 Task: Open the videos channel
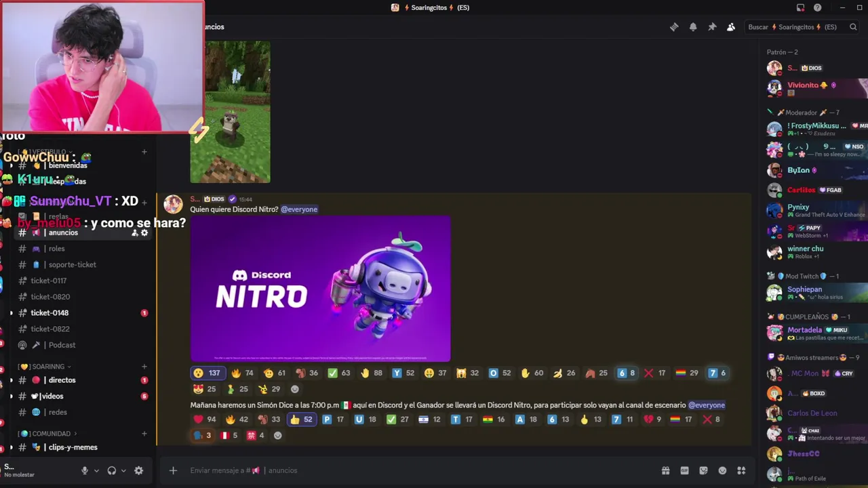[83, 396]
